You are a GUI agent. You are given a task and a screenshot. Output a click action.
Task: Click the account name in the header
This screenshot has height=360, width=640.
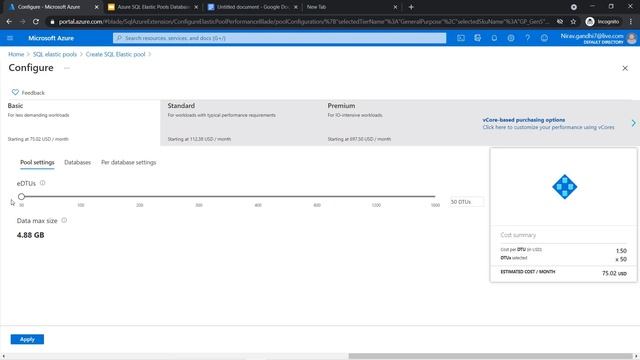coord(591,36)
